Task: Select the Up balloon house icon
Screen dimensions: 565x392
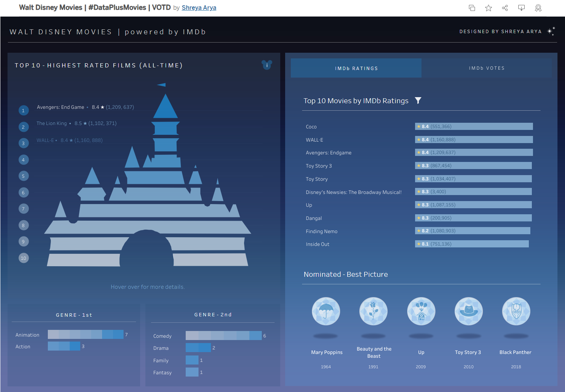Action: (421, 311)
